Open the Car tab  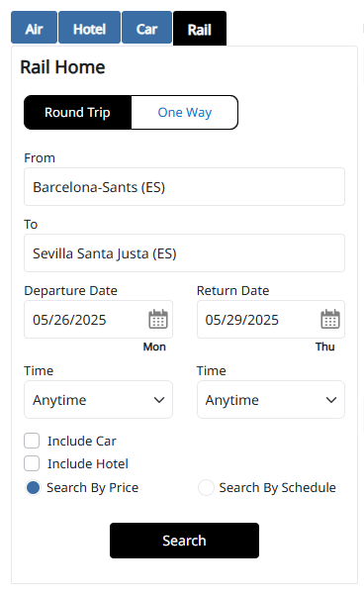[x=146, y=28]
